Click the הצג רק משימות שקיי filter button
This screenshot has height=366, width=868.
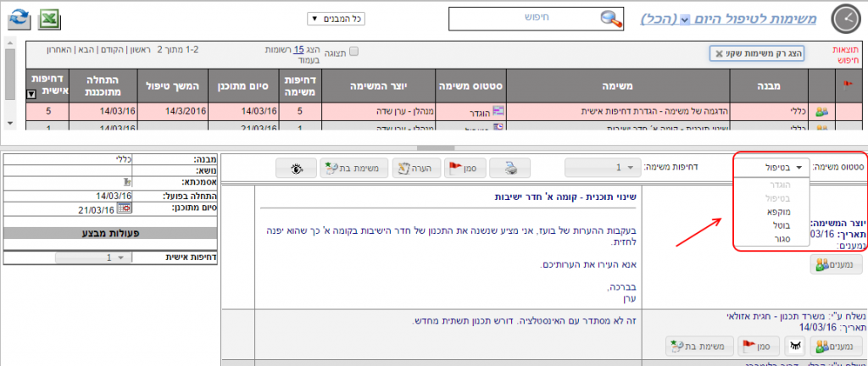(757, 53)
